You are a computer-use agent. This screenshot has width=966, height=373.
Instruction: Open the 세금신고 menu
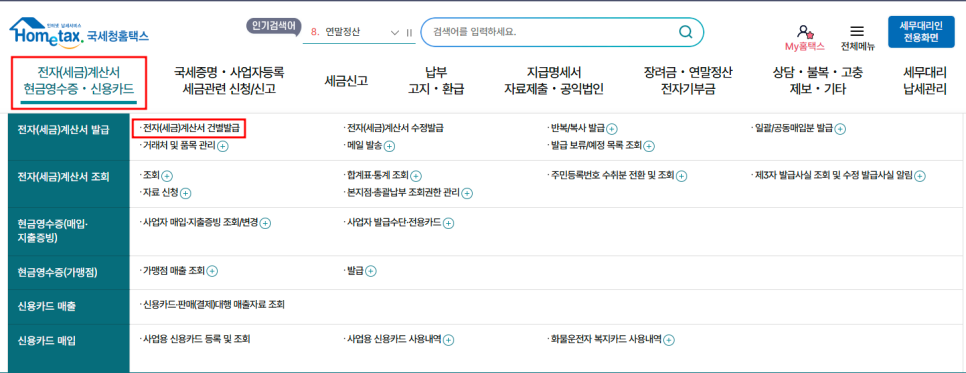[346, 81]
